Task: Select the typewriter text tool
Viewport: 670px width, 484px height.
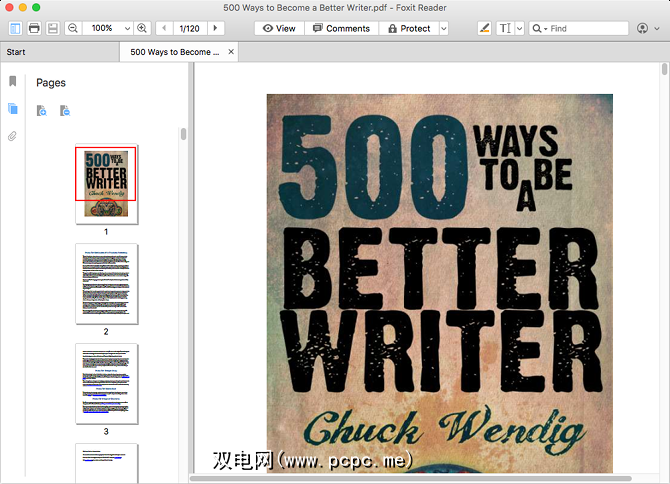Action: 505,29
